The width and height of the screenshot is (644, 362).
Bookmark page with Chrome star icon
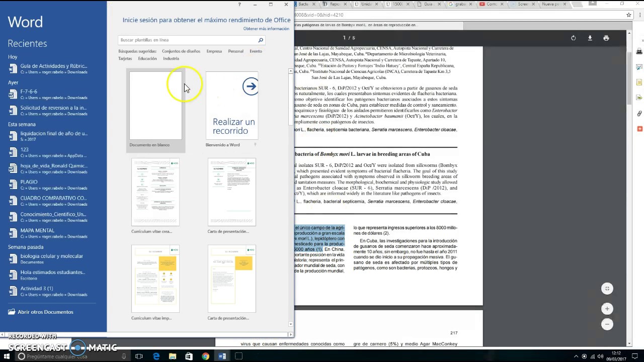(x=629, y=15)
